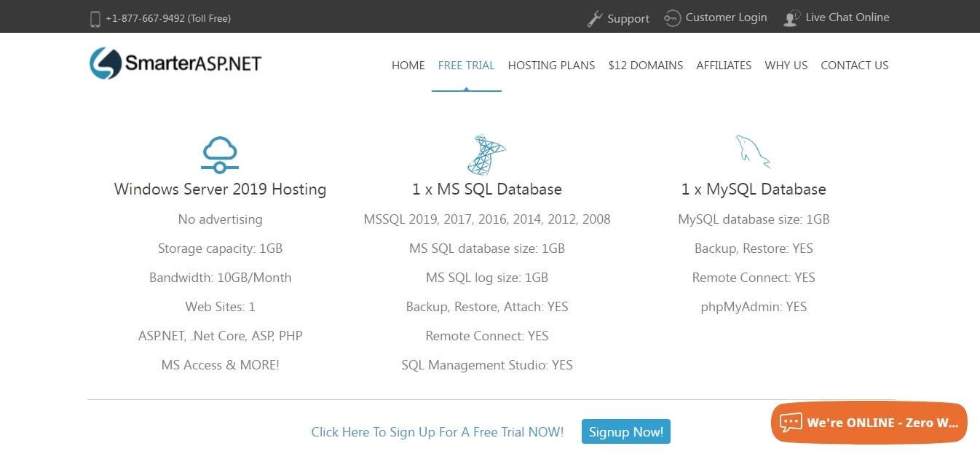Click the SmarterASP.NET logo
Viewport: 980px width, 454px height.
coord(175,63)
